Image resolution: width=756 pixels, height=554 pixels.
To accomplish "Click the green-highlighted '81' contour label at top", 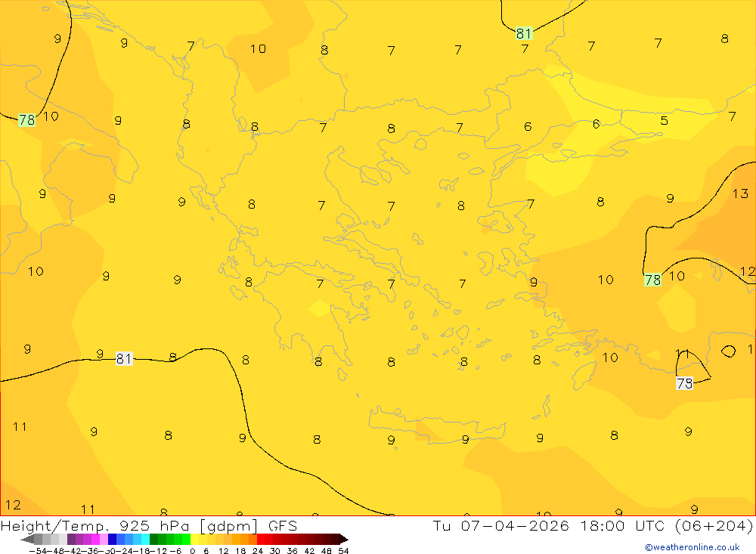I will click(x=524, y=33).
